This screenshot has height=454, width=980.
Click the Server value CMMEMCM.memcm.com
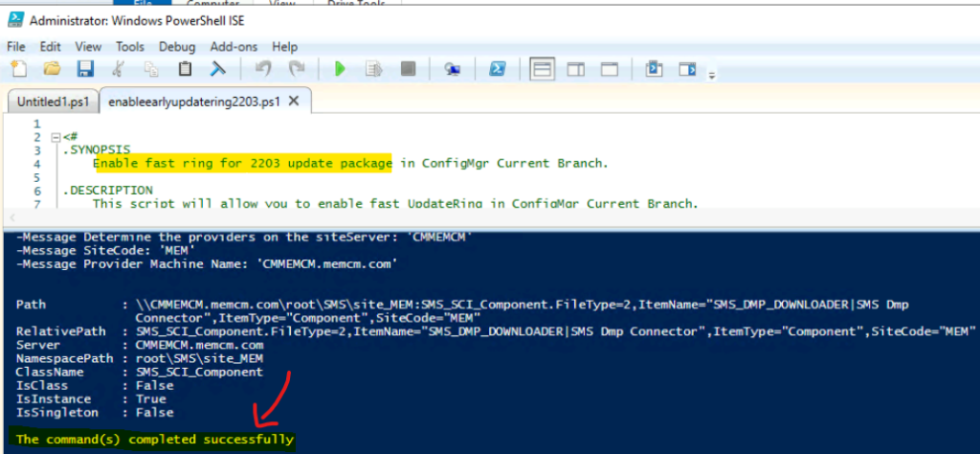pos(199,345)
